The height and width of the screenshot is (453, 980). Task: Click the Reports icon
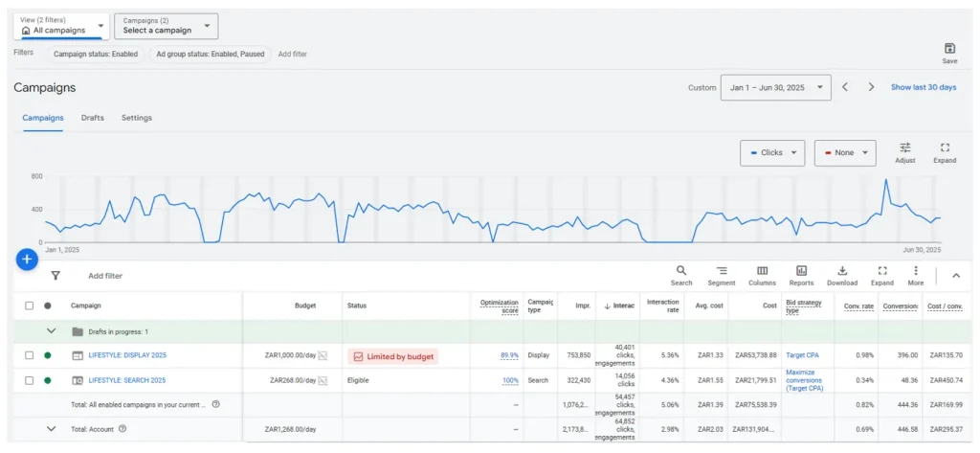801,272
